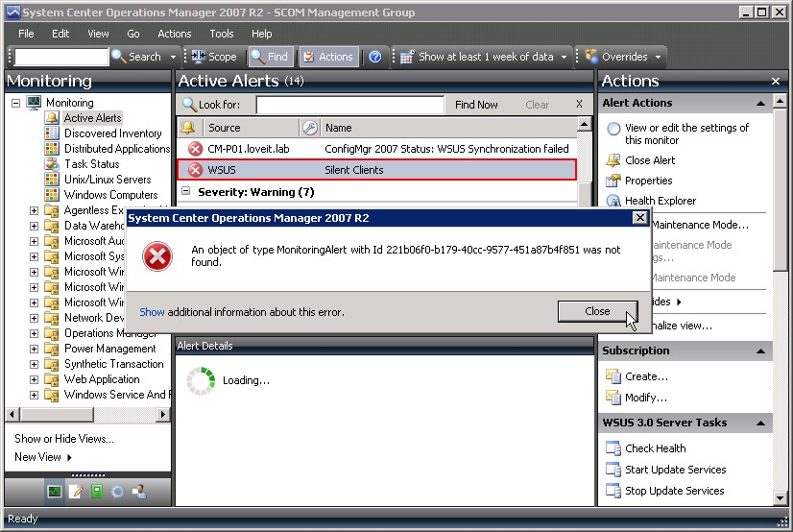Select the WSUS Silent Clients alert row
The width and height of the screenshot is (793, 532).
tap(377, 170)
